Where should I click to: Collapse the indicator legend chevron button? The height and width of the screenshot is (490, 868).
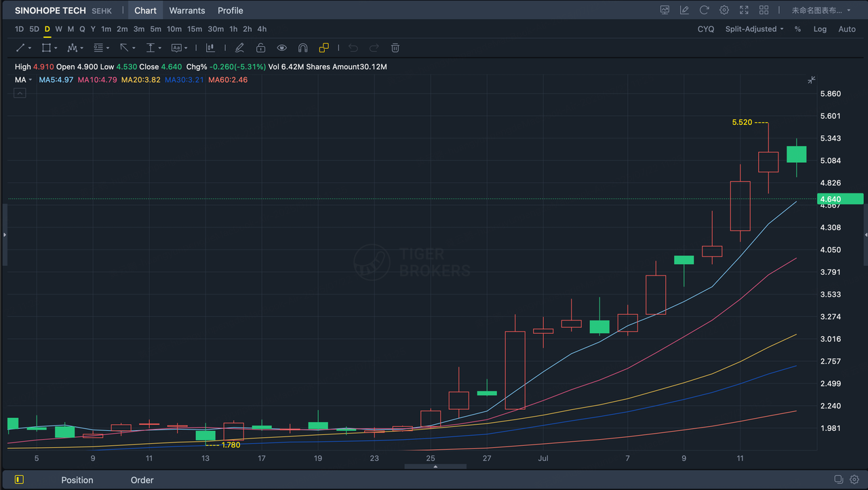click(x=20, y=94)
